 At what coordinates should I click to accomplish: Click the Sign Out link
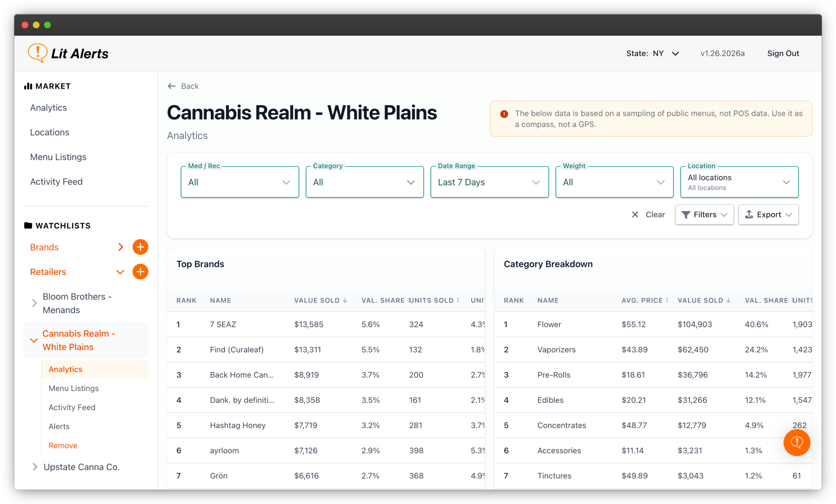click(x=783, y=54)
